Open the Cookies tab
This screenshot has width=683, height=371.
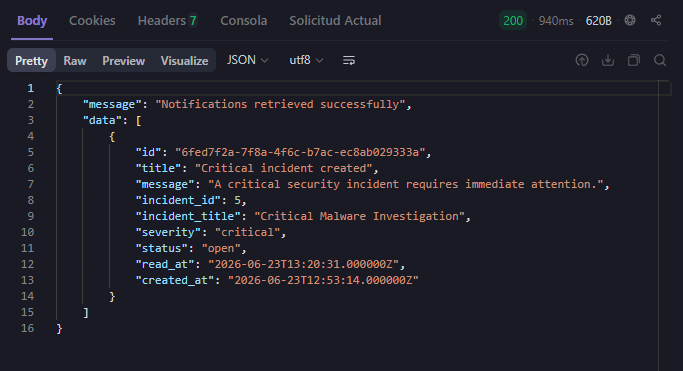(x=92, y=20)
